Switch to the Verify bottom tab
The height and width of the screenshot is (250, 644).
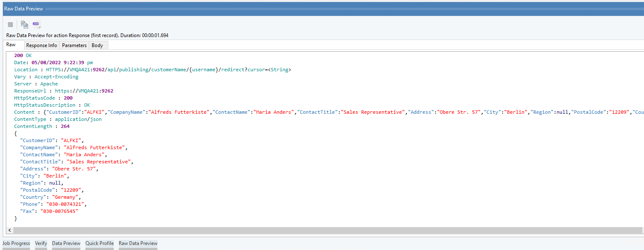click(x=41, y=243)
